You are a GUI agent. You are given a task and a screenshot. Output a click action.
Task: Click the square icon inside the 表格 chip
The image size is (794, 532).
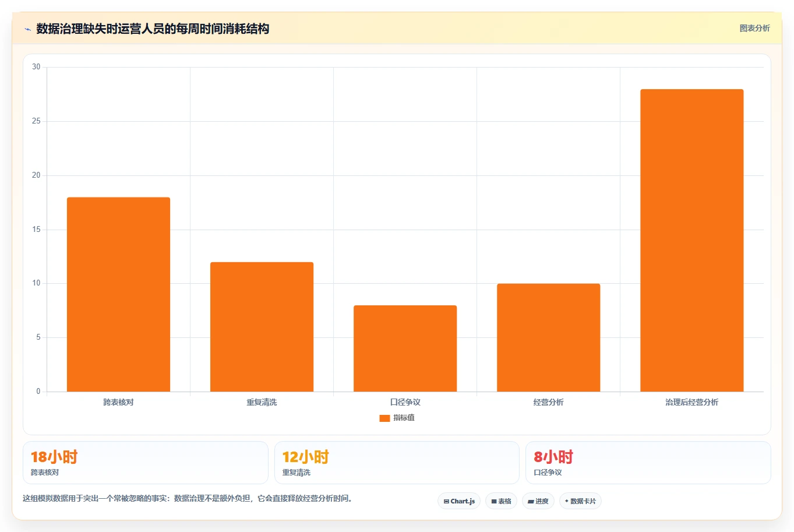click(494, 501)
